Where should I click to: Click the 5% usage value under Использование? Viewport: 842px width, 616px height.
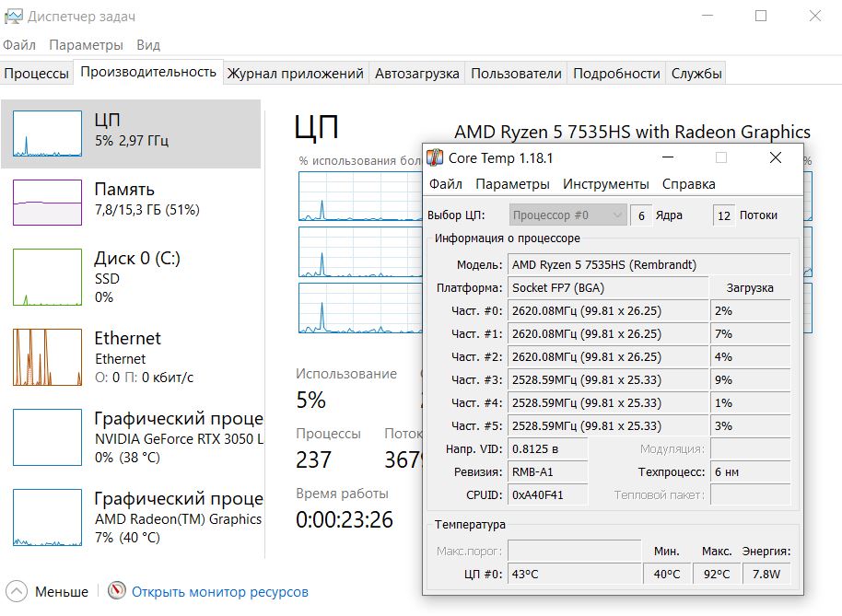click(311, 400)
